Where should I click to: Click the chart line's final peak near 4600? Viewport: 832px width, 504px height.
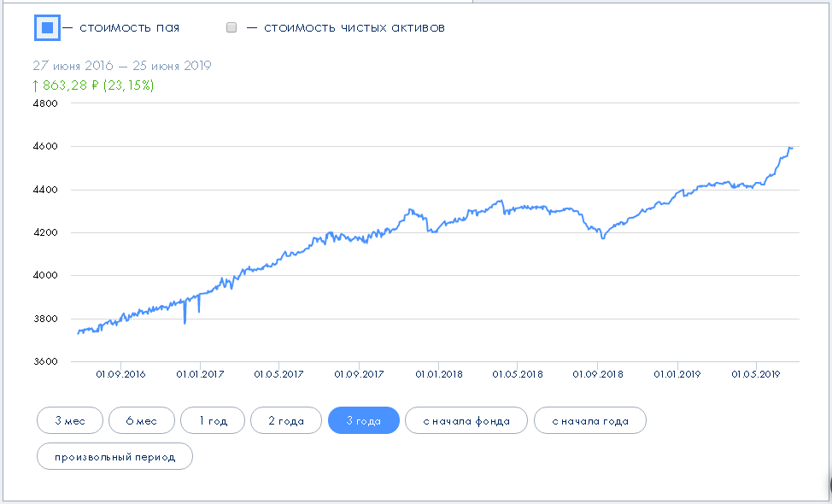pos(791,148)
